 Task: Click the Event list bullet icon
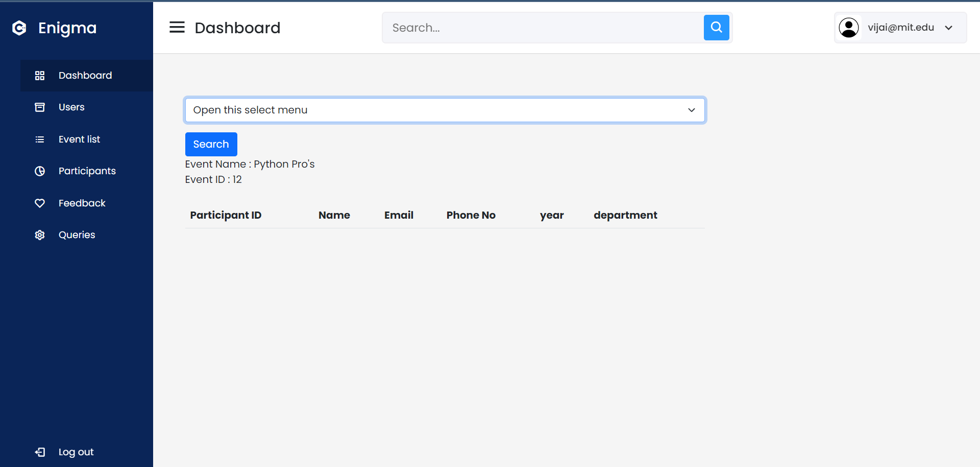[x=40, y=139]
